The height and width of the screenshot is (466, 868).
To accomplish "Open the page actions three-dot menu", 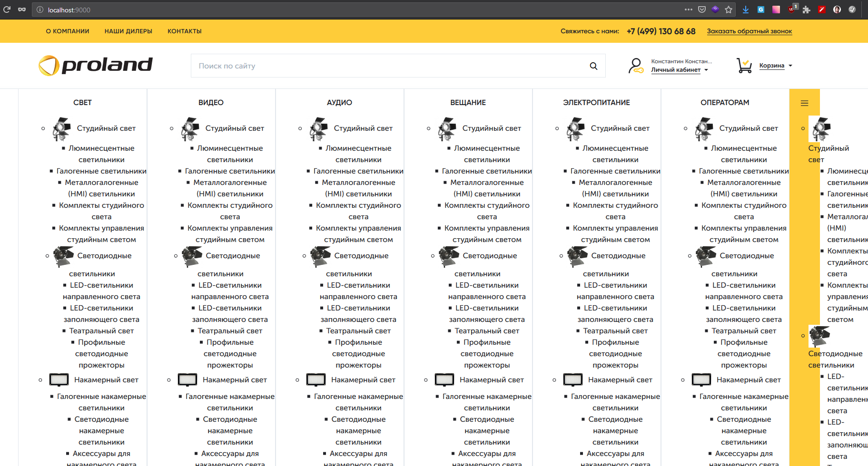I will (688, 10).
